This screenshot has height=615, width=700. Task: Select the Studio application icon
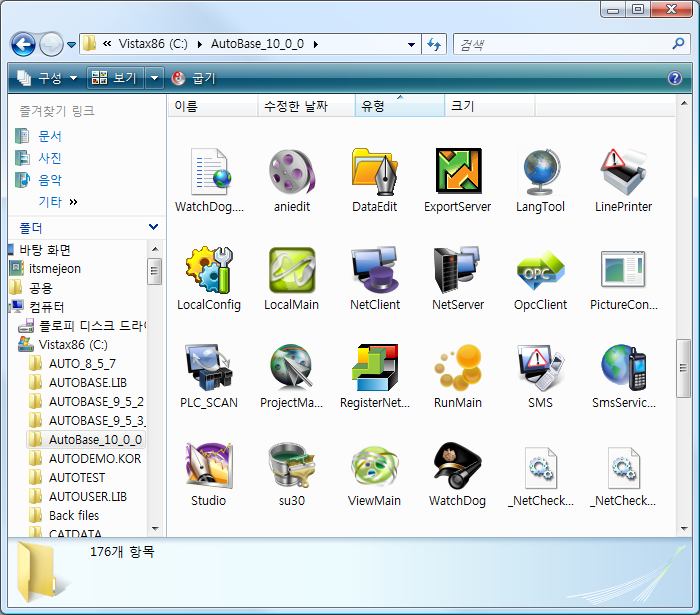tap(209, 466)
